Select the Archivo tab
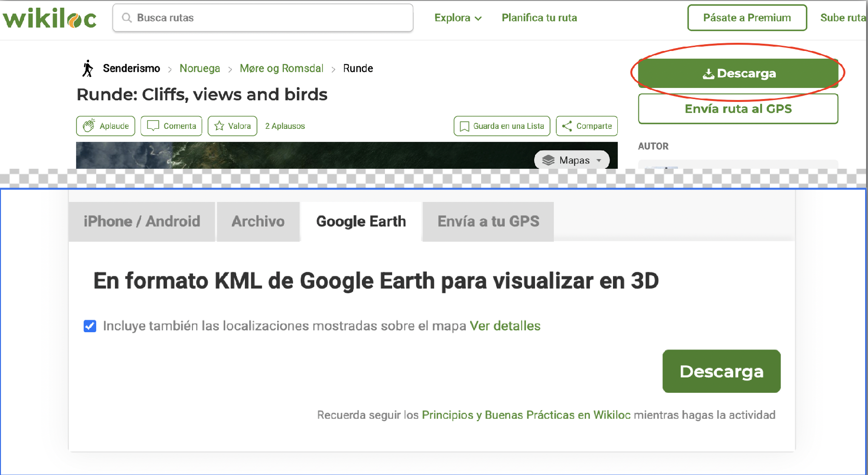 [258, 221]
